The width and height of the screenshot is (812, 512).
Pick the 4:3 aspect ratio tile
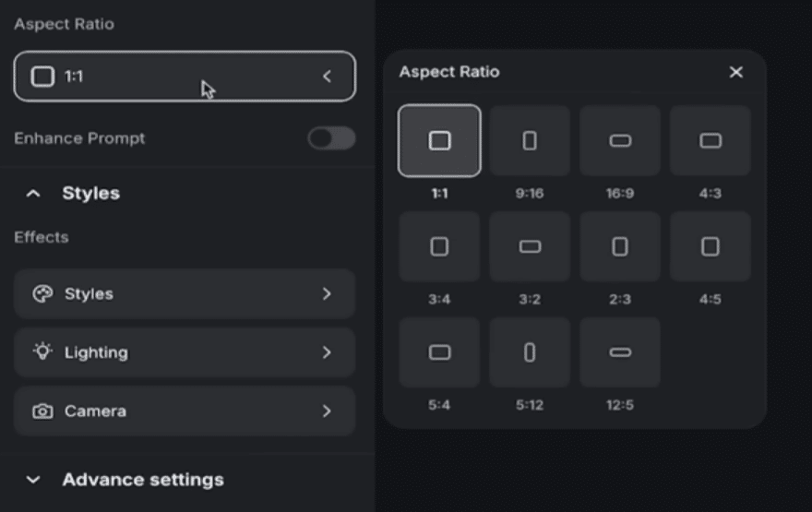710,141
